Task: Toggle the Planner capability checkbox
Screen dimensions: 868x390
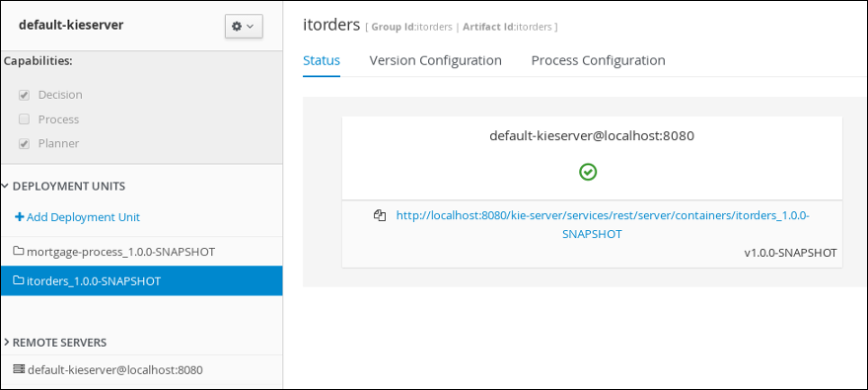Action: coord(24,143)
